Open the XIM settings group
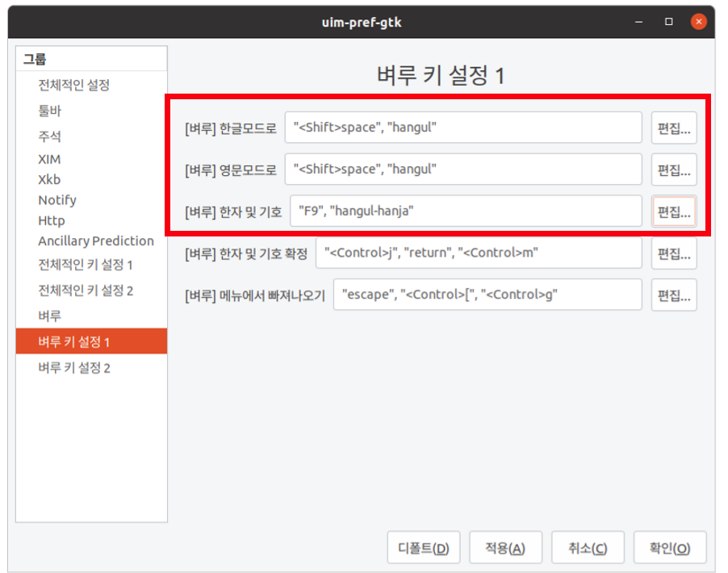This screenshot has width=728, height=573. [91, 159]
